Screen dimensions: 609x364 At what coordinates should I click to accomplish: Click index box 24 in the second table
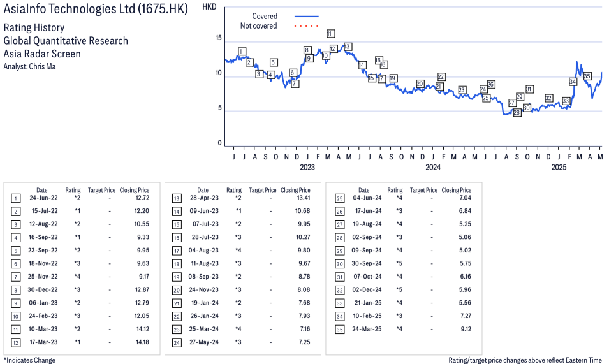(x=177, y=343)
